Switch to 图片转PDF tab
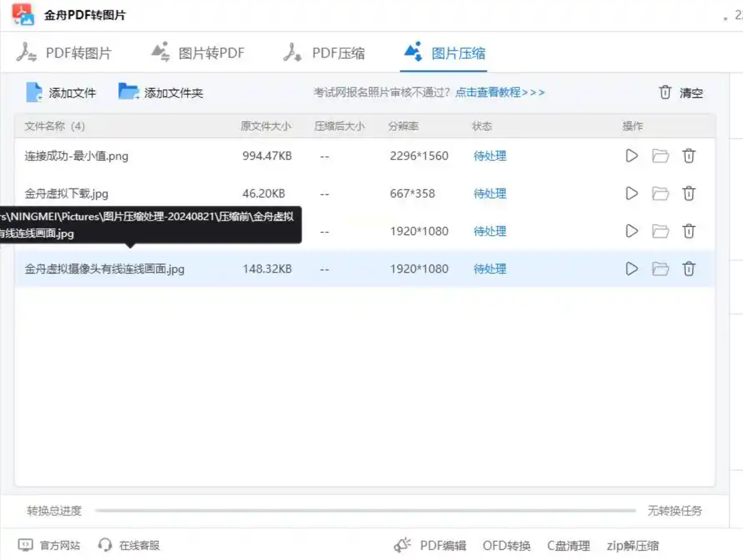 (198, 53)
